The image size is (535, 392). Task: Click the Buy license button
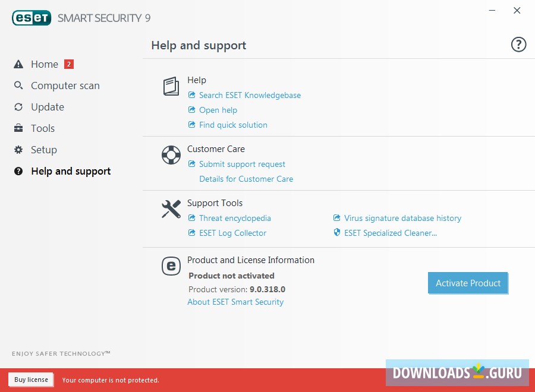point(31,380)
